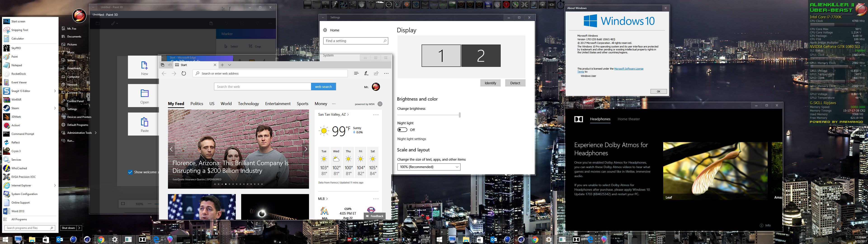The height and width of the screenshot is (244, 868).
Task: Switch to the Technology feed tab
Action: [248, 104]
